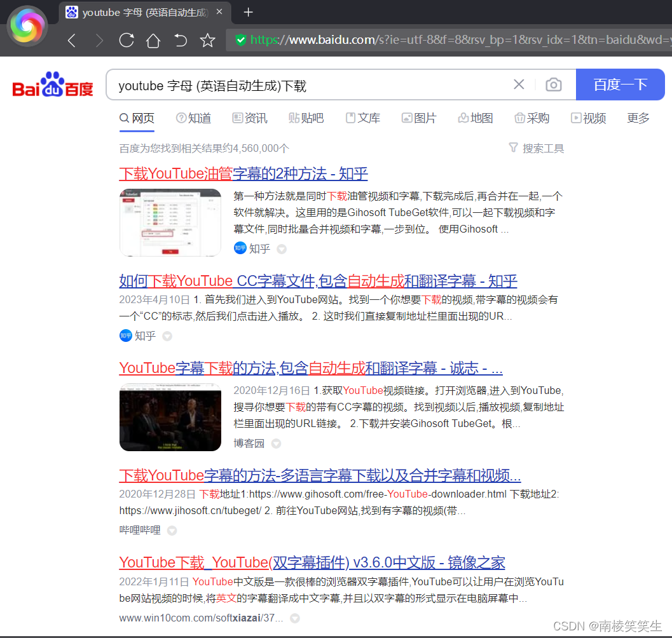Clear search box with X icon
The height and width of the screenshot is (638, 672).
[x=519, y=85]
